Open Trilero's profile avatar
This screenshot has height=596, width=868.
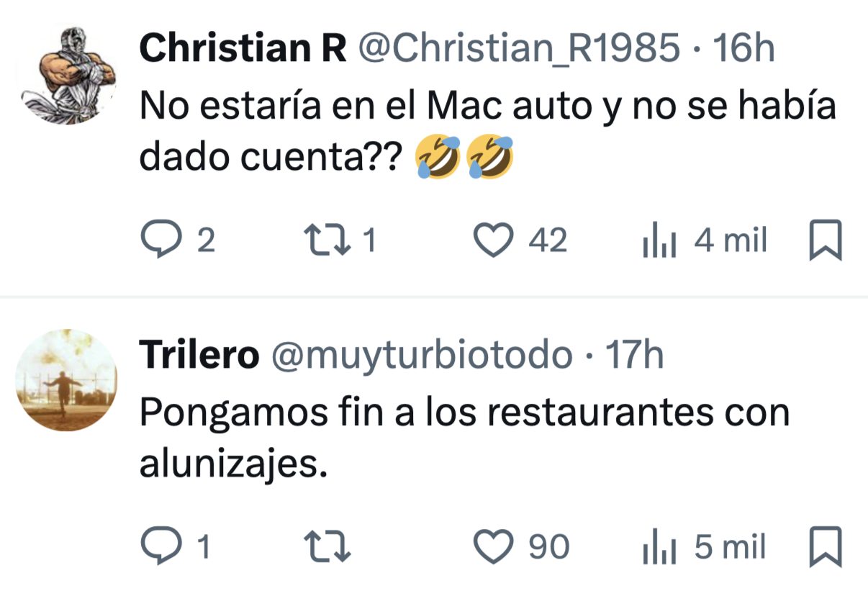tap(67, 380)
